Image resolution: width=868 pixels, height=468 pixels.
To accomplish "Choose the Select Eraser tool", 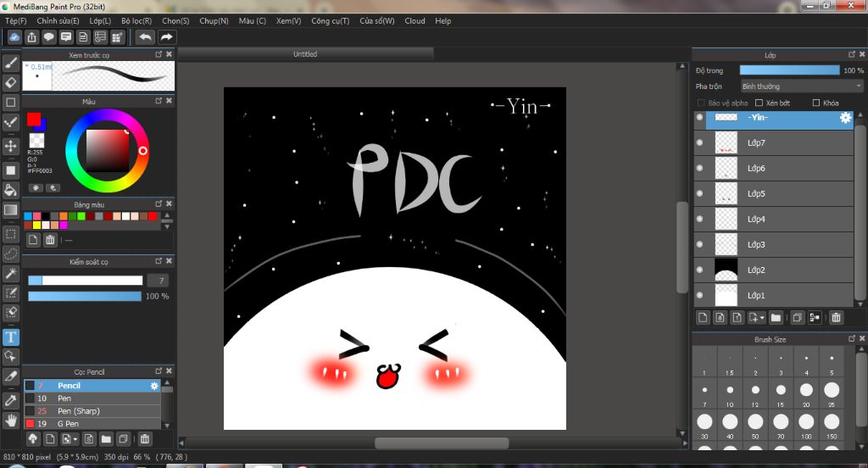I will pyautogui.click(x=10, y=313).
